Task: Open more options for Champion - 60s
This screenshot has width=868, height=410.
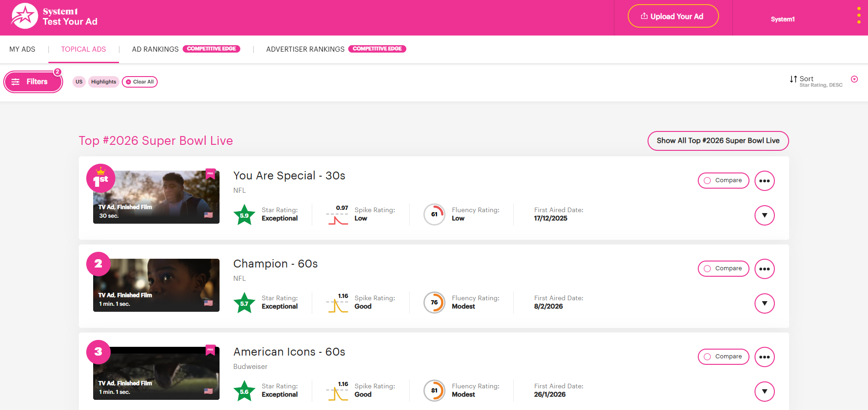Action: (x=764, y=269)
